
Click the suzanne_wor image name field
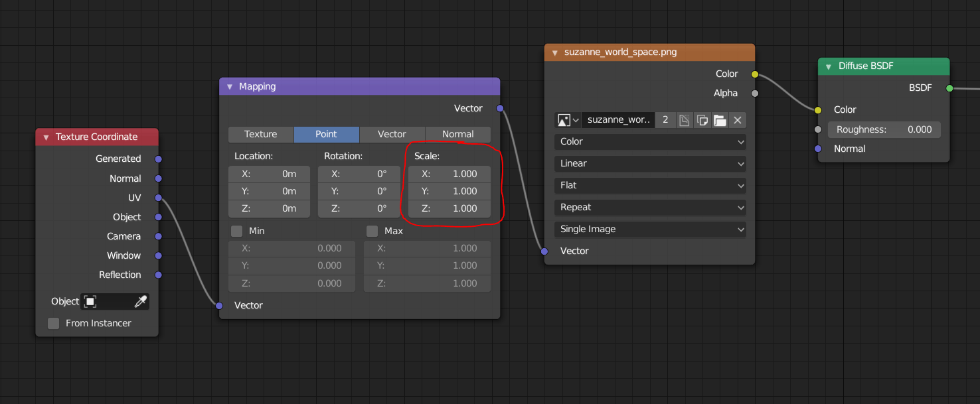pyautogui.click(x=617, y=120)
